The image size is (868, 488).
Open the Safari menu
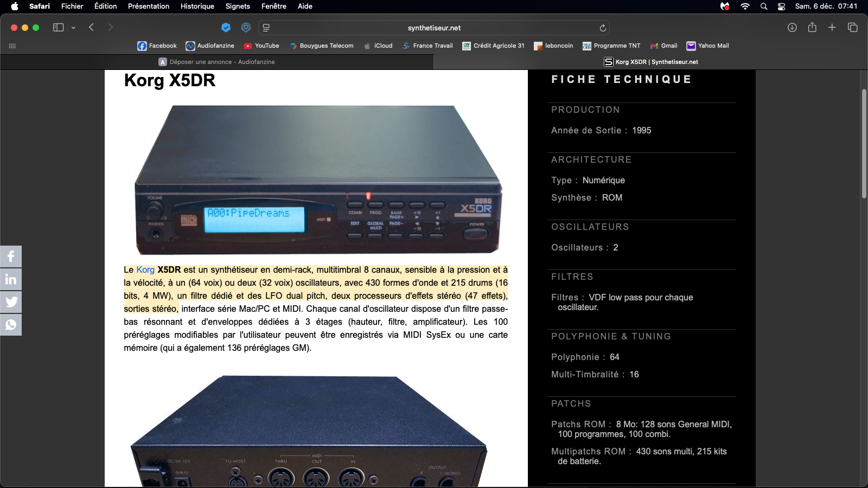coord(40,7)
